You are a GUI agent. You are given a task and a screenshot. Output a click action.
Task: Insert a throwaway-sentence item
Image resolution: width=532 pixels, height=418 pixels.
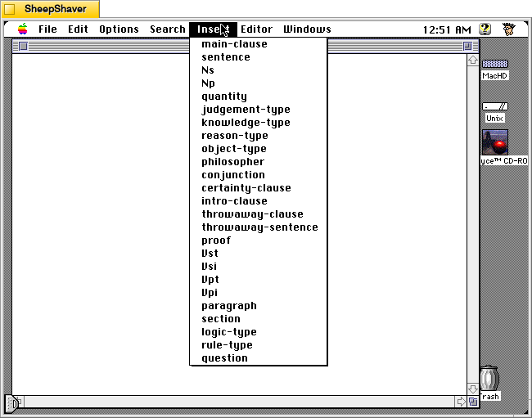tap(259, 227)
